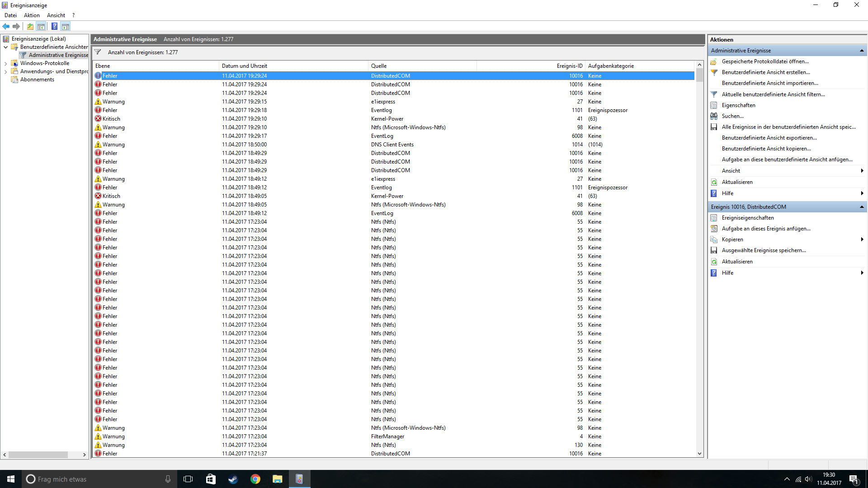Open 'Gespeicherte Protokolldatei öffnen...' action
868x488 pixels.
point(765,61)
